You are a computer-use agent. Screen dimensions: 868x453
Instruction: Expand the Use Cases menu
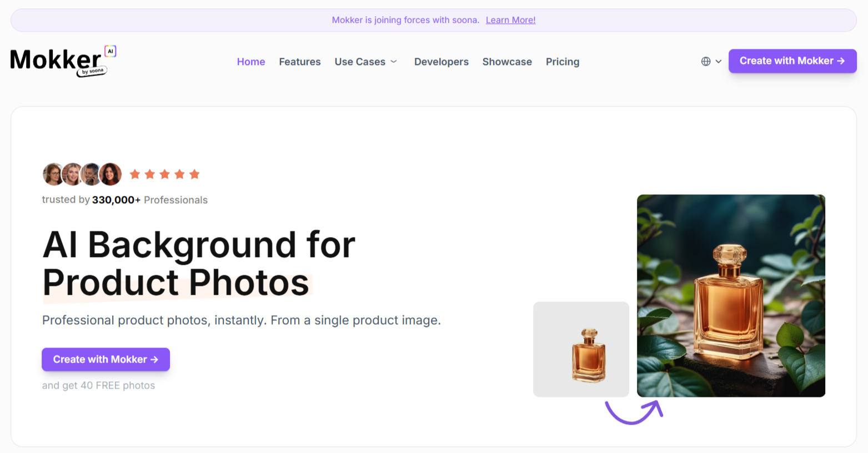[366, 62]
